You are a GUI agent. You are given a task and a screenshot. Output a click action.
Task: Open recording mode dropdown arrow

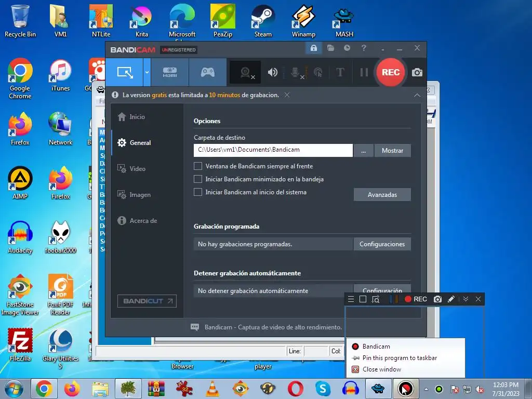coord(147,72)
